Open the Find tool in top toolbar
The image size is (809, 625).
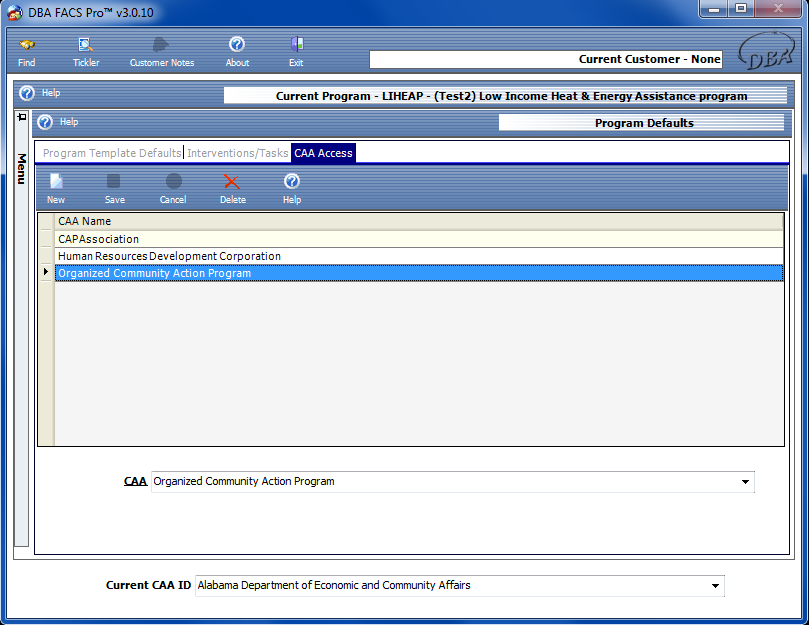pyautogui.click(x=27, y=53)
